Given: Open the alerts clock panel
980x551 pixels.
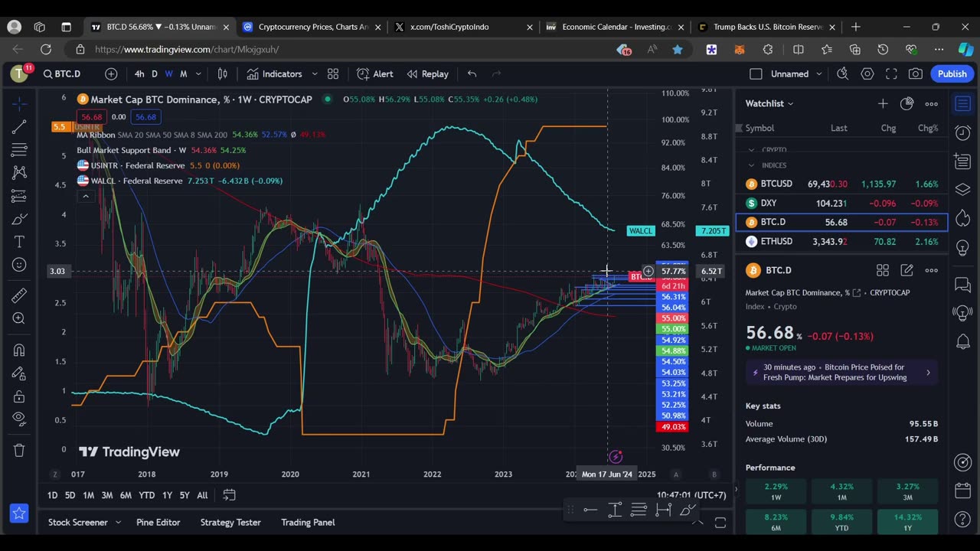Looking at the screenshot, I should coord(962,132).
